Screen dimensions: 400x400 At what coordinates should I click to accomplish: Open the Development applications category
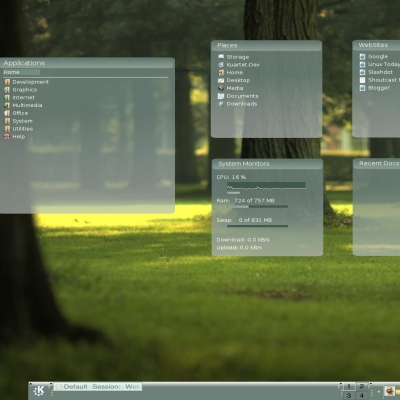[26, 82]
